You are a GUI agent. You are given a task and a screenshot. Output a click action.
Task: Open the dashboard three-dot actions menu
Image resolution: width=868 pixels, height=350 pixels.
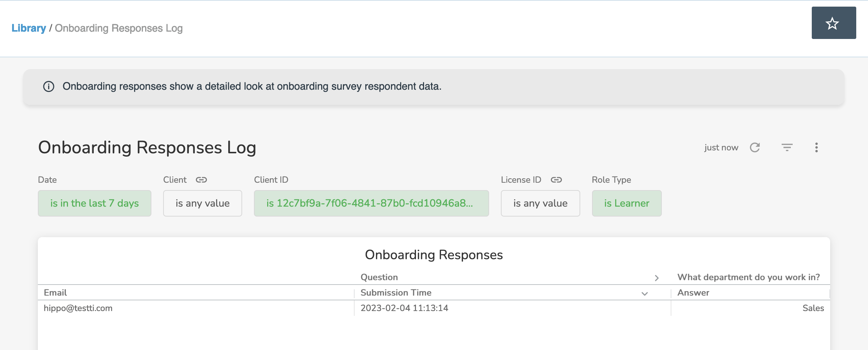pos(816,147)
